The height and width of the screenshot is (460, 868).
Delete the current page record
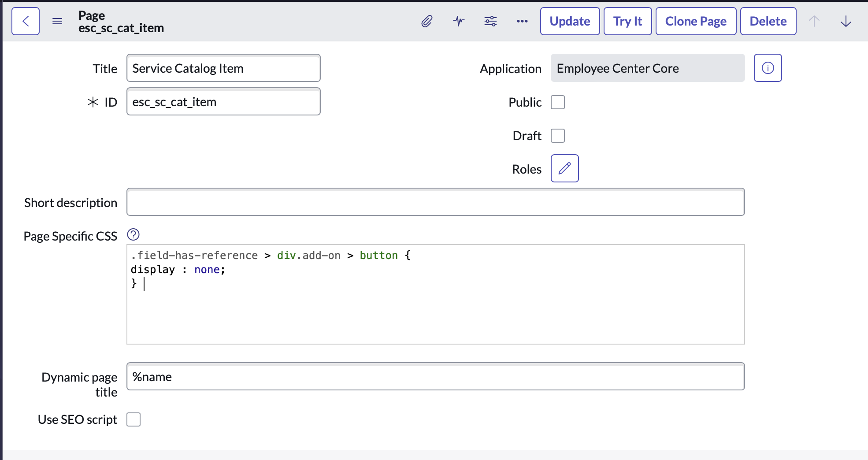(768, 21)
